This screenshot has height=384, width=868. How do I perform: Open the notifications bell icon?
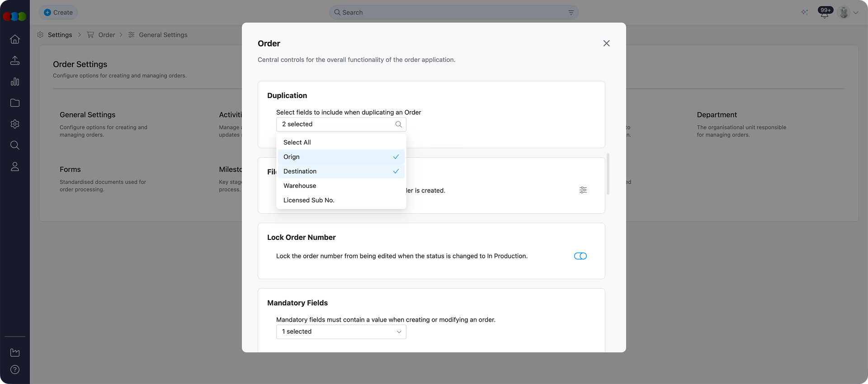[824, 13]
